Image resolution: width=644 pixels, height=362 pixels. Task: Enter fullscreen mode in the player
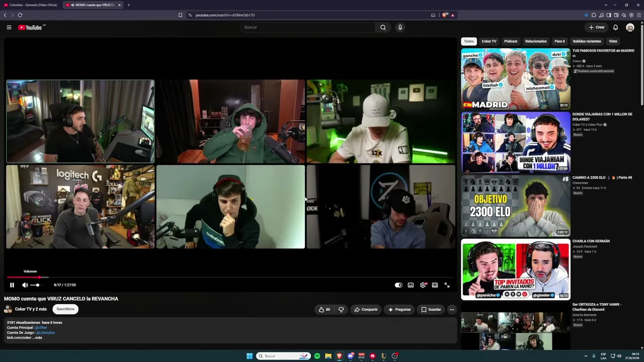(447, 285)
